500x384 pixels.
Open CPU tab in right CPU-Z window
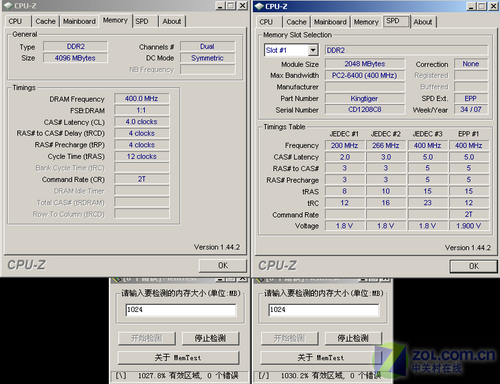pyautogui.click(x=266, y=22)
